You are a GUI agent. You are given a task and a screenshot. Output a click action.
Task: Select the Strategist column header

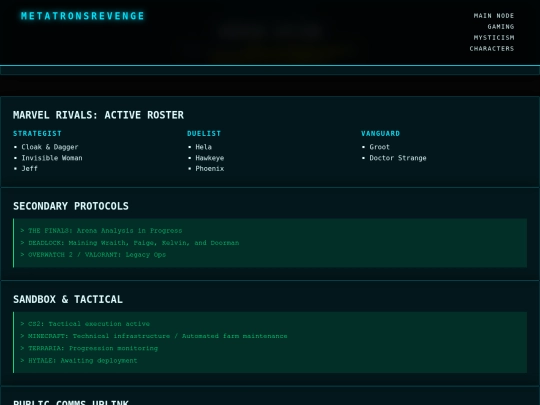tap(37, 134)
